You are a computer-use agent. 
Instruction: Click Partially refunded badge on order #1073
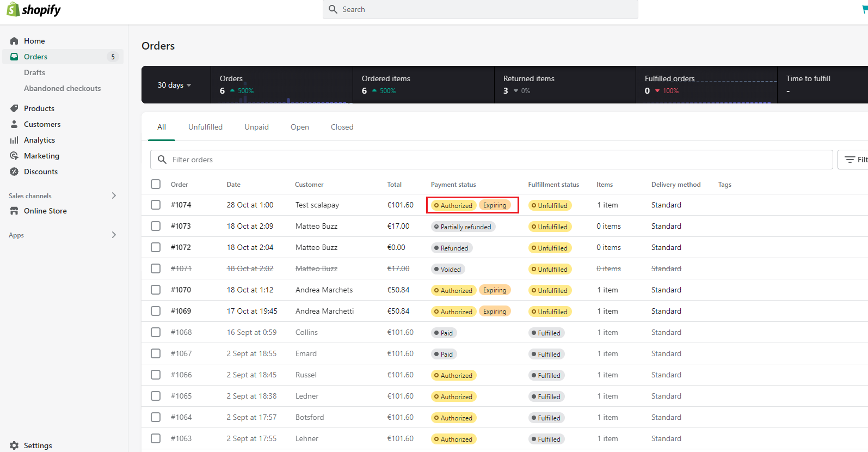(x=463, y=227)
